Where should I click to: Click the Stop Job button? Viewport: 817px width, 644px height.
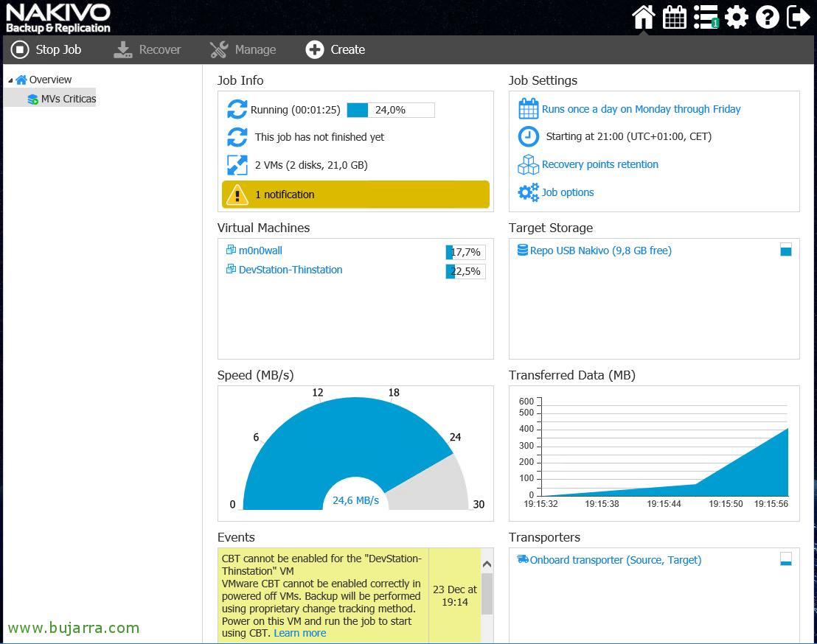(46, 49)
